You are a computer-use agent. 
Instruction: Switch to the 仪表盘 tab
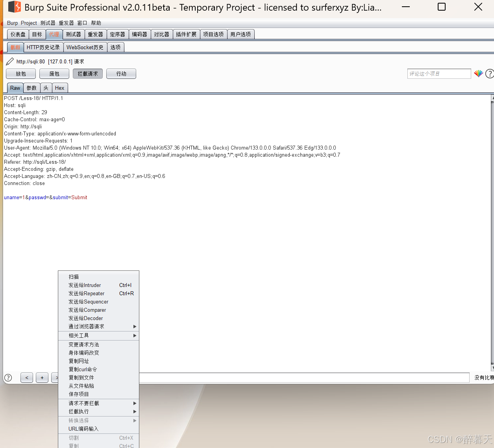[18, 34]
